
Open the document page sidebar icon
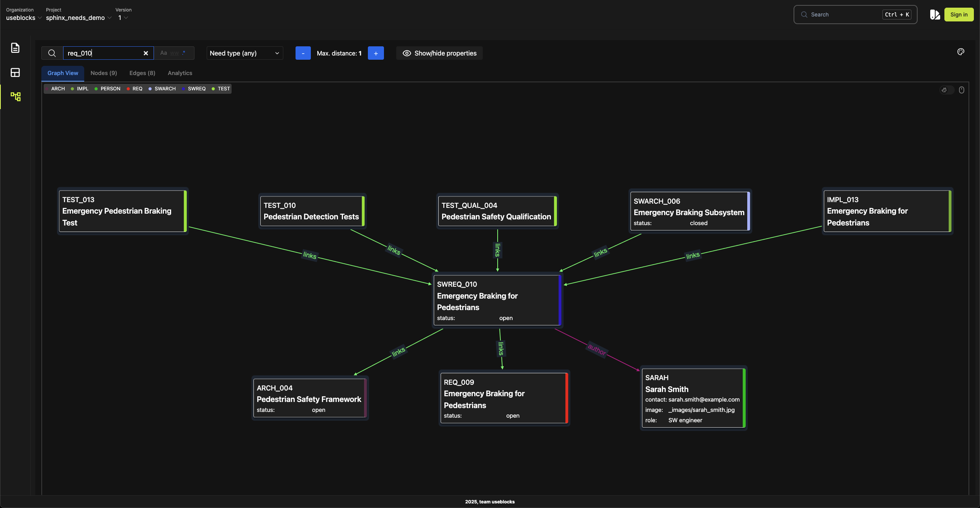click(x=15, y=48)
